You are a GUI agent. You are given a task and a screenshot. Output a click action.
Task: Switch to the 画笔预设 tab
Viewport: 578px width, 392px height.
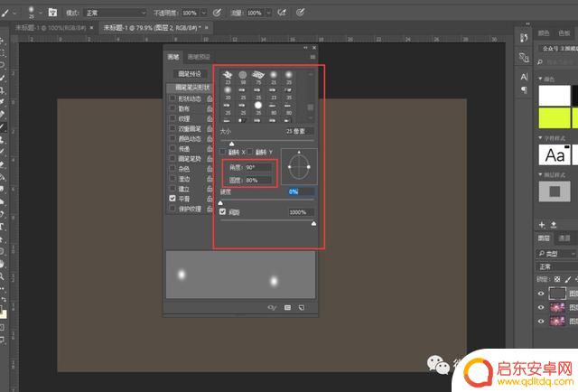(x=199, y=57)
